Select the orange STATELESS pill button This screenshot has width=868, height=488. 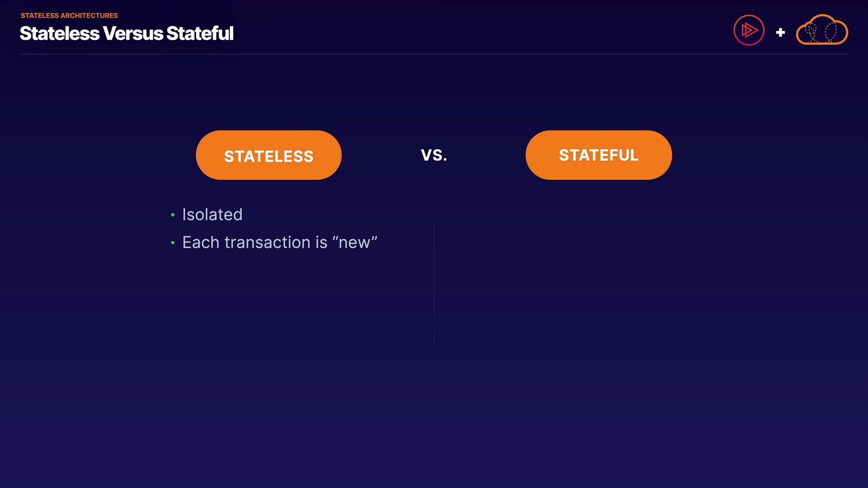tap(269, 155)
